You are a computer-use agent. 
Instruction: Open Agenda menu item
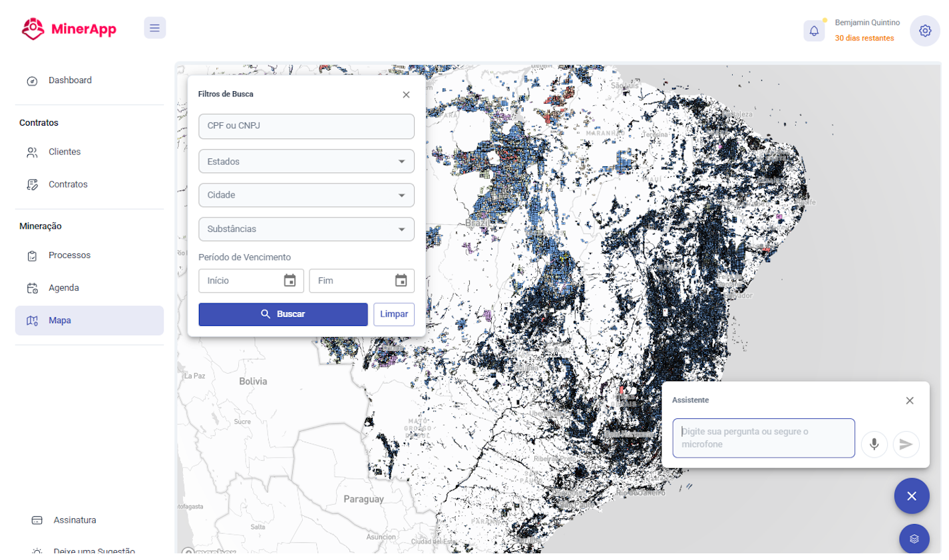pos(89,288)
